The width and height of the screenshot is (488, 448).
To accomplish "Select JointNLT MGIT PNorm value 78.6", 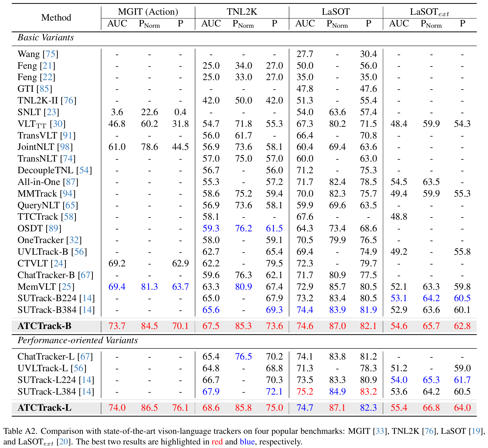I will (x=149, y=147).
